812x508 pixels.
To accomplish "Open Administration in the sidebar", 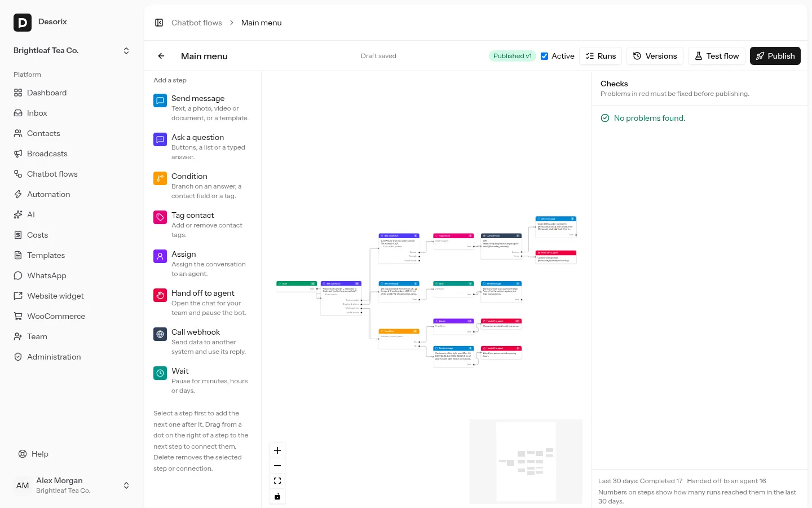I will click(x=72, y=357).
